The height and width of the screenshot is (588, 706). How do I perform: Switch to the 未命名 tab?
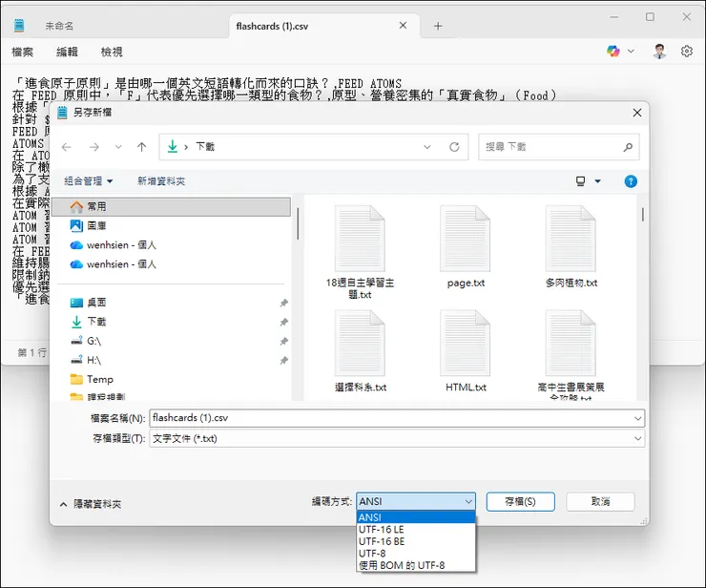point(59,26)
